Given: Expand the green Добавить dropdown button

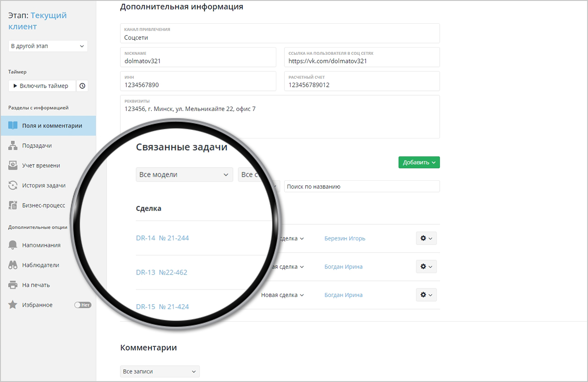Looking at the screenshot, I should coord(419,162).
